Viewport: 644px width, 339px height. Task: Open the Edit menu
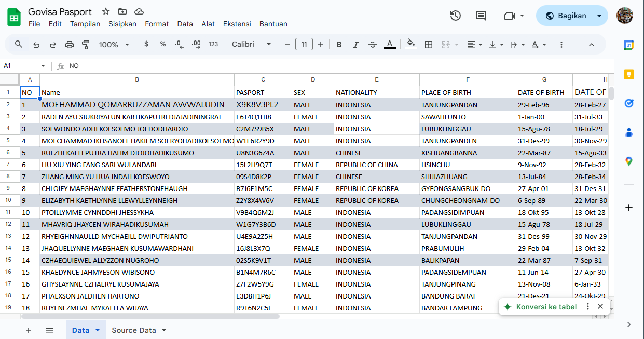coord(55,24)
